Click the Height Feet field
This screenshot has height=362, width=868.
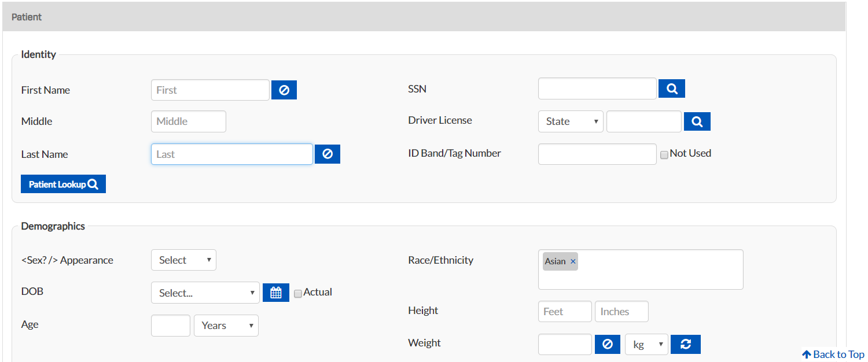(565, 311)
